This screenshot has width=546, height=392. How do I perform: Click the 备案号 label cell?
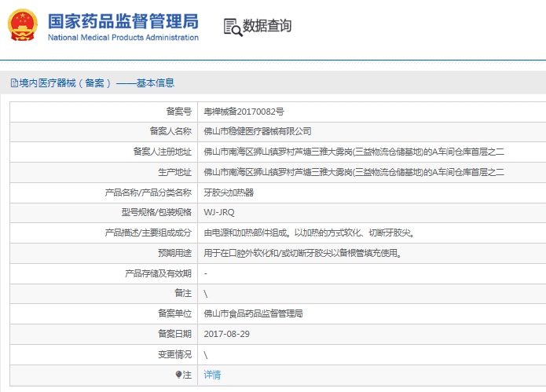[179, 112]
